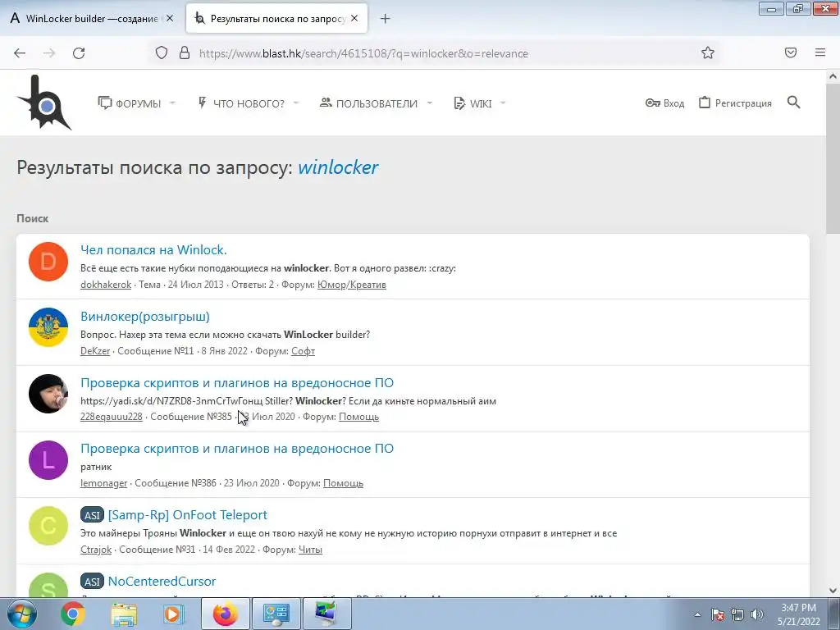The height and width of the screenshot is (630, 840).
Task: Click the ASI tag on NoCenteredCursor
Action: pos(92,582)
